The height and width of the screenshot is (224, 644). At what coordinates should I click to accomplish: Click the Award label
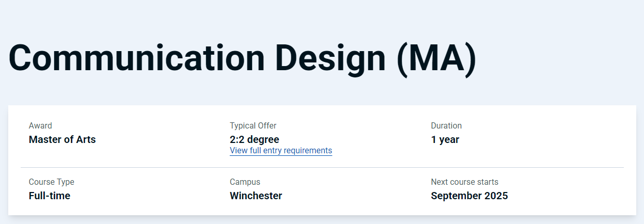click(40, 126)
